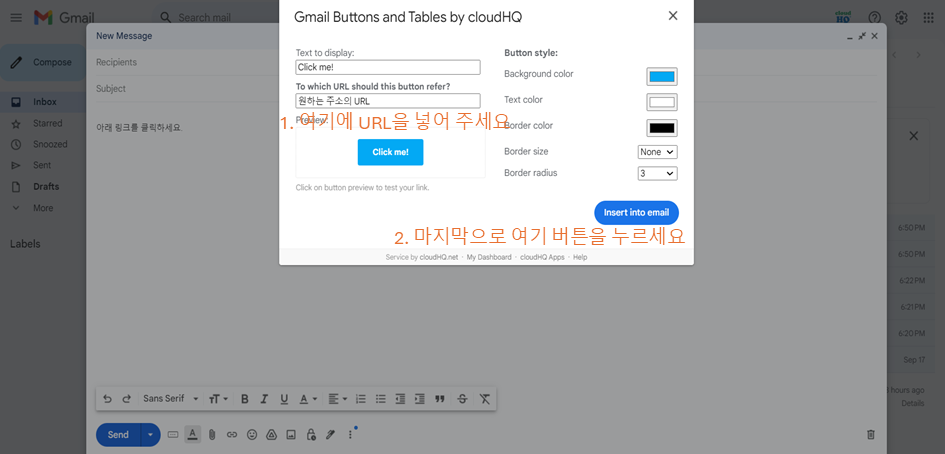The height and width of the screenshot is (454, 945).
Task: Insert photo icon in compose bar
Action: (291, 434)
